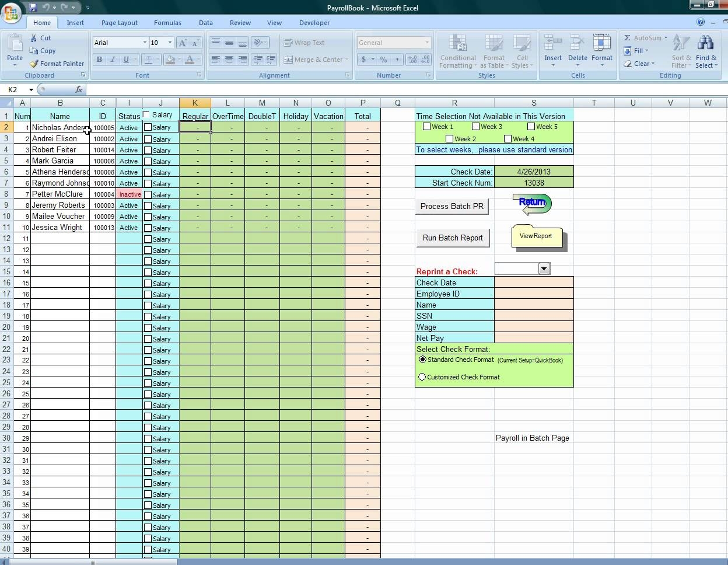Open Sort & Filter options
Screen dimensions: 728x565
tap(681, 51)
